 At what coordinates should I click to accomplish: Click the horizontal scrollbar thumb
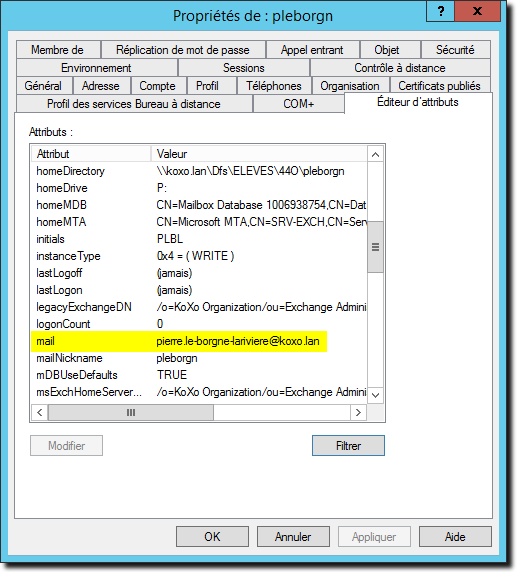131,413
